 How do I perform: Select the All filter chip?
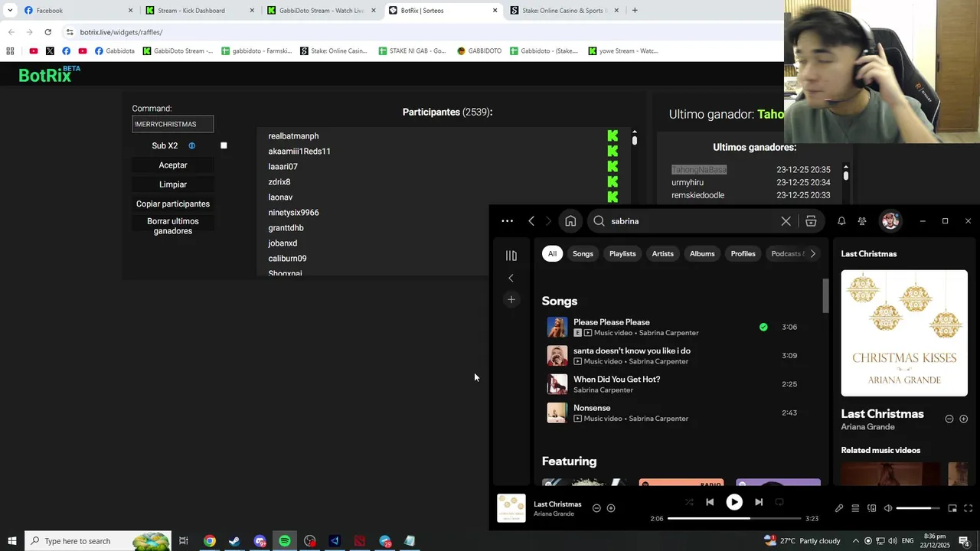click(552, 253)
